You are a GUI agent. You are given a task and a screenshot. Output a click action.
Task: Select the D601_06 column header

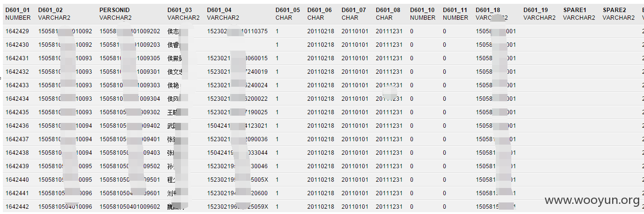319,10
